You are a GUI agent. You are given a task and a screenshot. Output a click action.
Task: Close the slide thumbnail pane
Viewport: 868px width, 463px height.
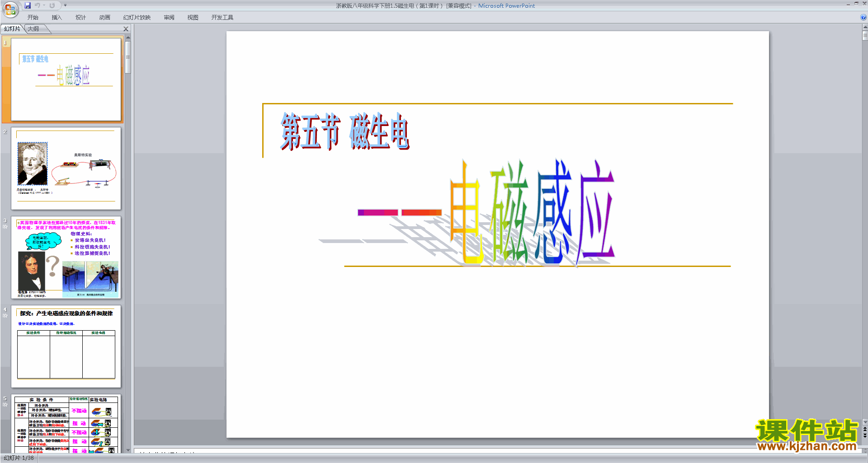tap(126, 29)
